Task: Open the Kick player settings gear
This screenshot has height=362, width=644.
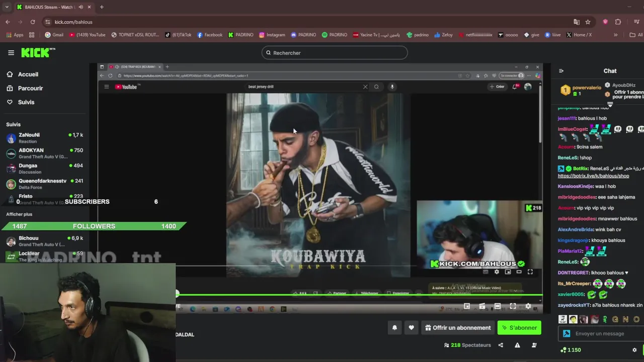Action: pos(528,306)
